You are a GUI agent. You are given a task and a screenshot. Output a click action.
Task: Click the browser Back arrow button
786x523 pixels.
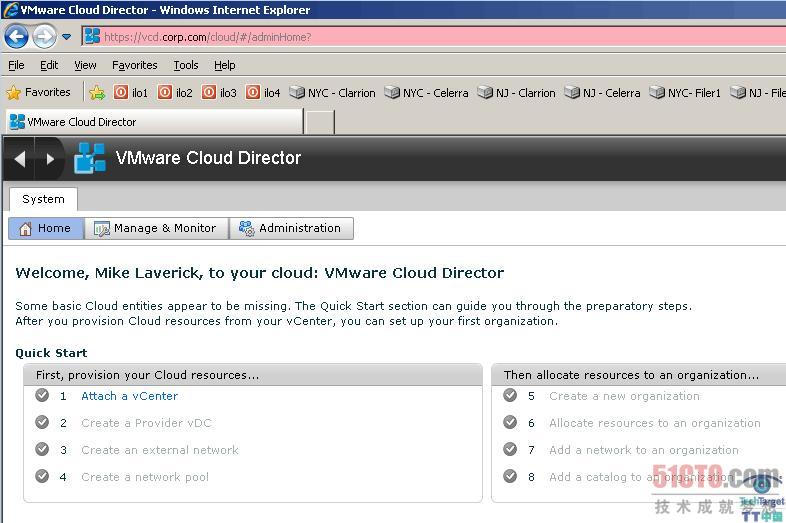click(x=16, y=37)
